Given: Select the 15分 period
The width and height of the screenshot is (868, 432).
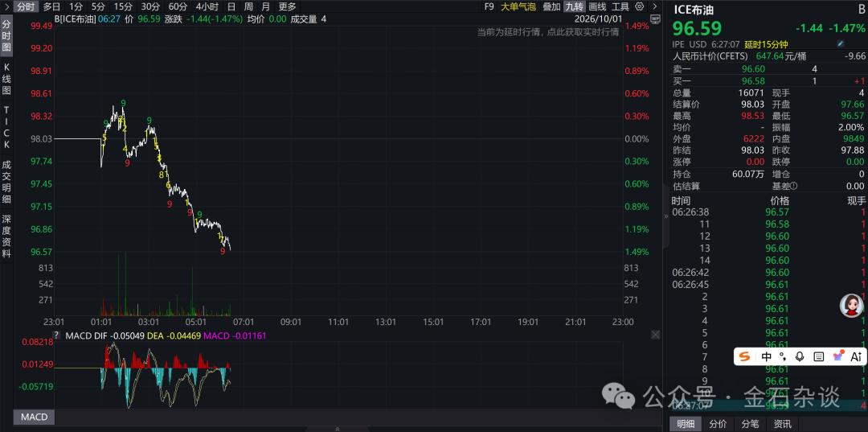Looking at the screenshot, I should pyautogui.click(x=123, y=6).
